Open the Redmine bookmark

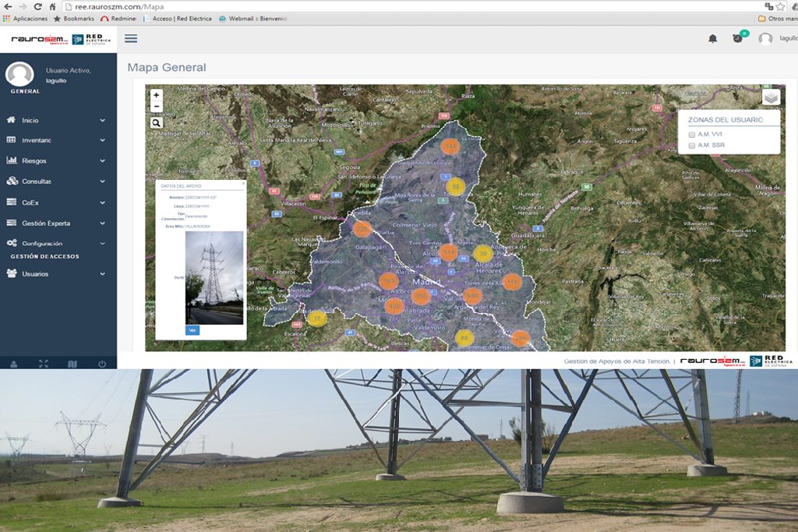point(119,19)
